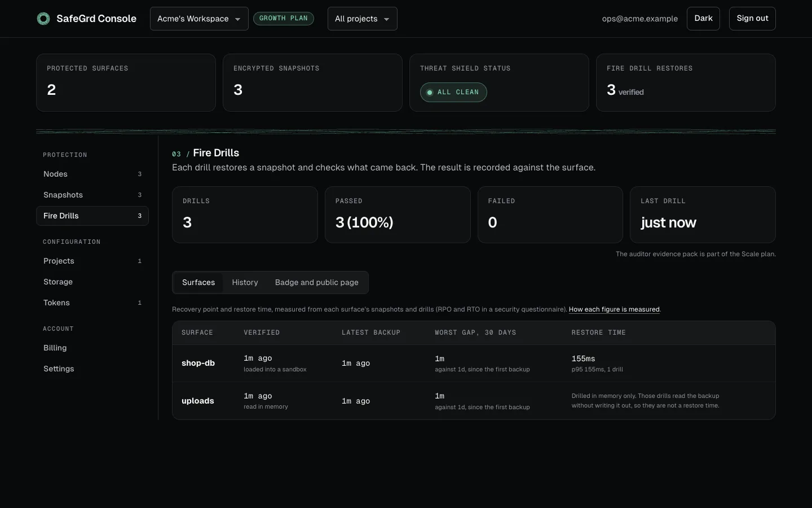Select the uploads surface row
The width and height of the screenshot is (812, 508).
pos(474,401)
